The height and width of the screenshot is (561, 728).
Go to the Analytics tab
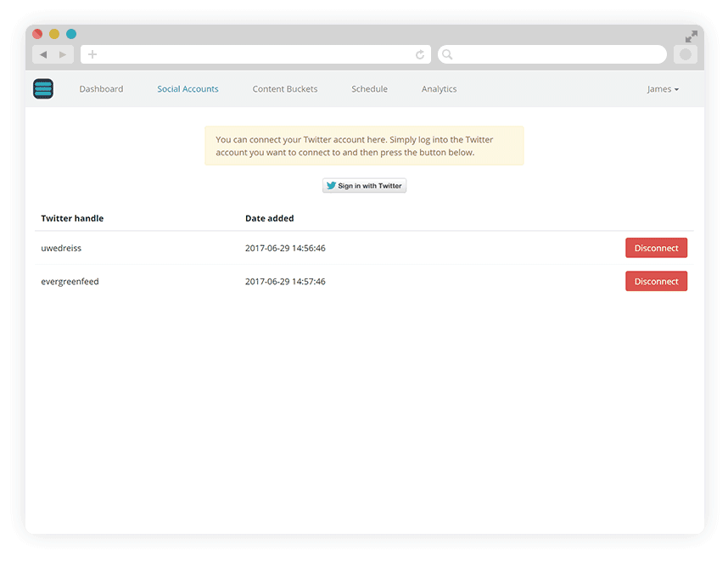coord(440,89)
